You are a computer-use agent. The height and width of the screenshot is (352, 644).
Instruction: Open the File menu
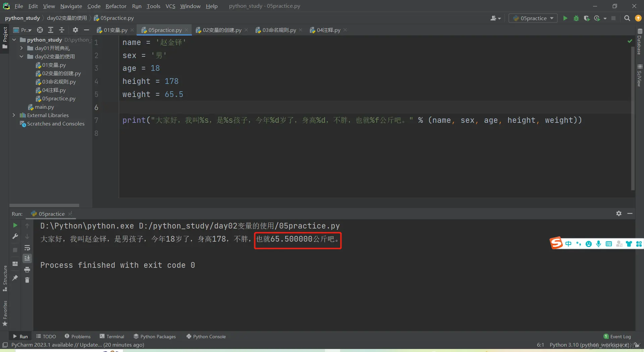click(19, 6)
